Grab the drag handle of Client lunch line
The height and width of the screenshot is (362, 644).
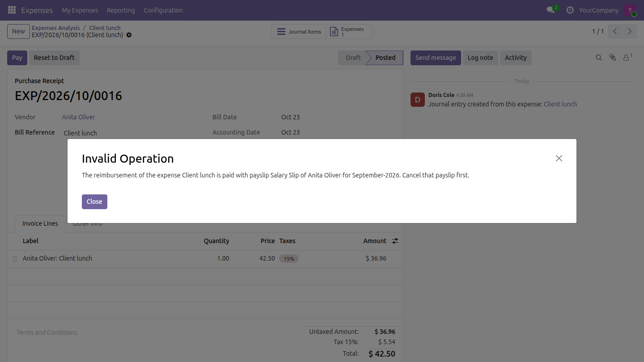[15, 259]
